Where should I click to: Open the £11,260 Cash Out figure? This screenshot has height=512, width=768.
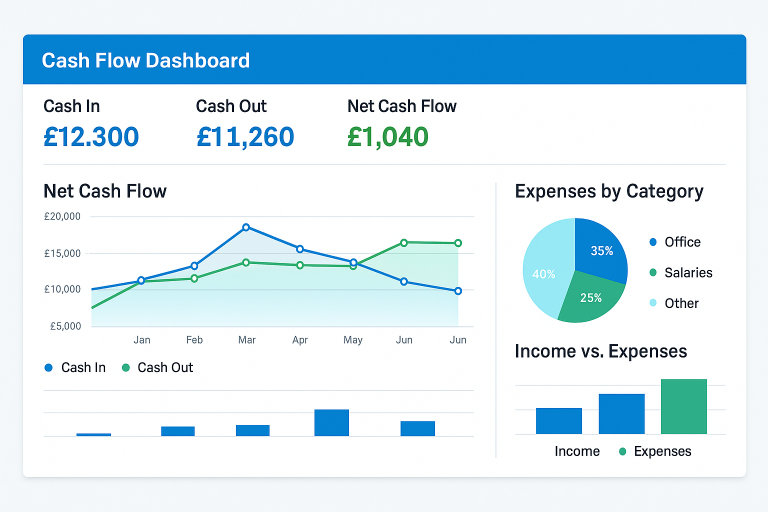(x=245, y=137)
